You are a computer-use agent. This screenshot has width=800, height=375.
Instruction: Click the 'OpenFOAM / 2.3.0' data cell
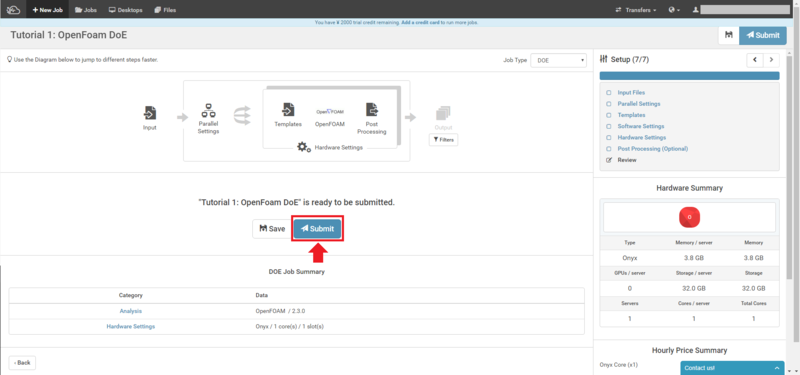pos(280,311)
